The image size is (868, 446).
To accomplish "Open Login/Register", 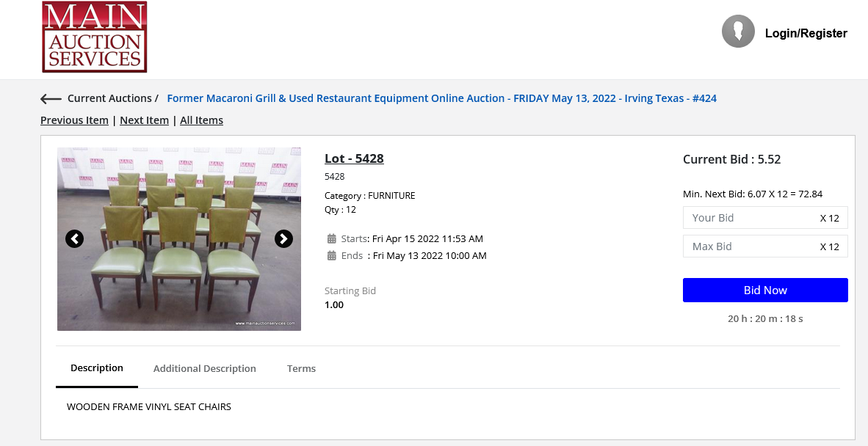I will point(806,33).
